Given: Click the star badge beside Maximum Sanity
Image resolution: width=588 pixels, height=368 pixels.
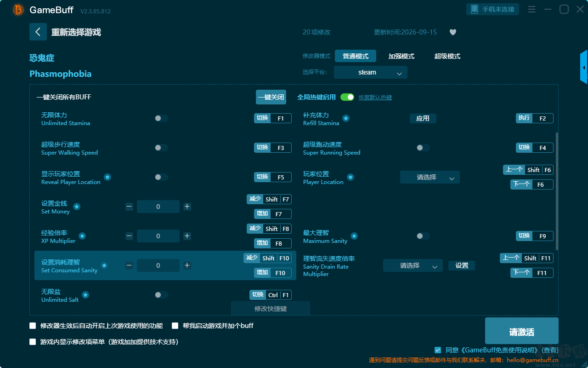Looking at the screenshot, I should (x=354, y=236).
